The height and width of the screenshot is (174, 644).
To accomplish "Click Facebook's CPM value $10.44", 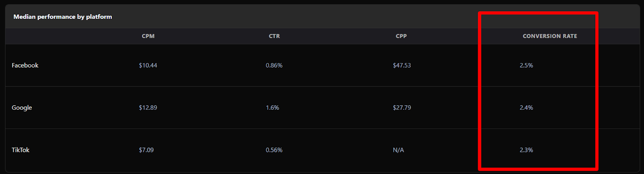I will (148, 66).
